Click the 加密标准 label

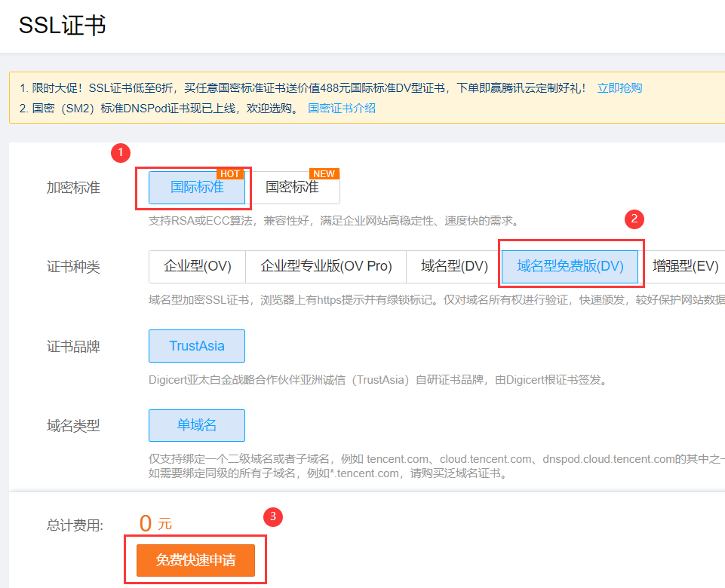pyautogui.click(x=73, y=188)
